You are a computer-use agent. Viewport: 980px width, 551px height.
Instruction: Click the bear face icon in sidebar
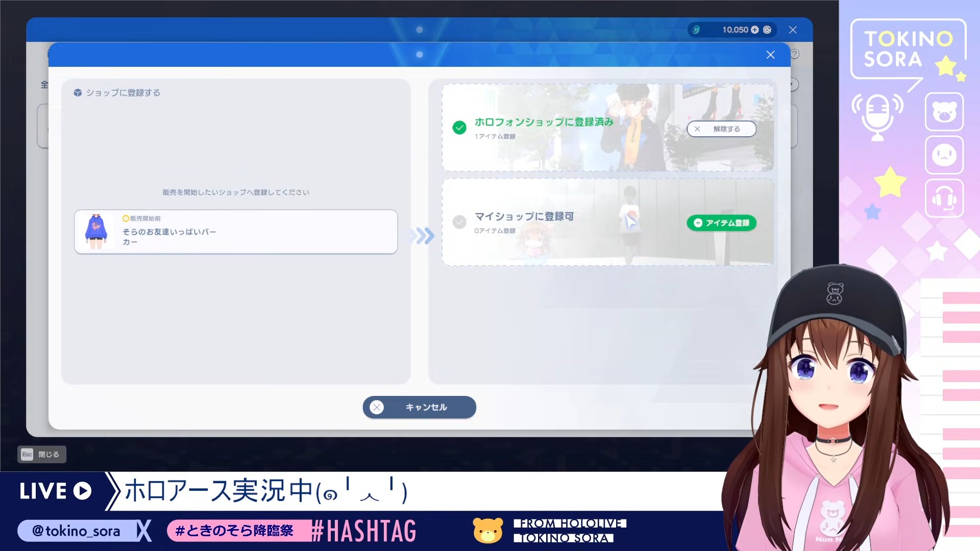click(x=944, y=112)
